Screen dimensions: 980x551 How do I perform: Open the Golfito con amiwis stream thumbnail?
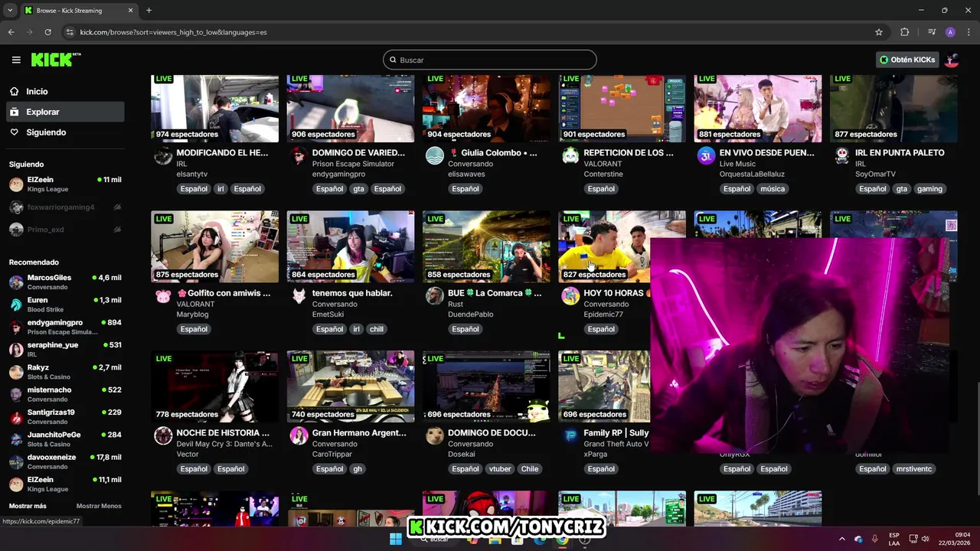(214, 246)
